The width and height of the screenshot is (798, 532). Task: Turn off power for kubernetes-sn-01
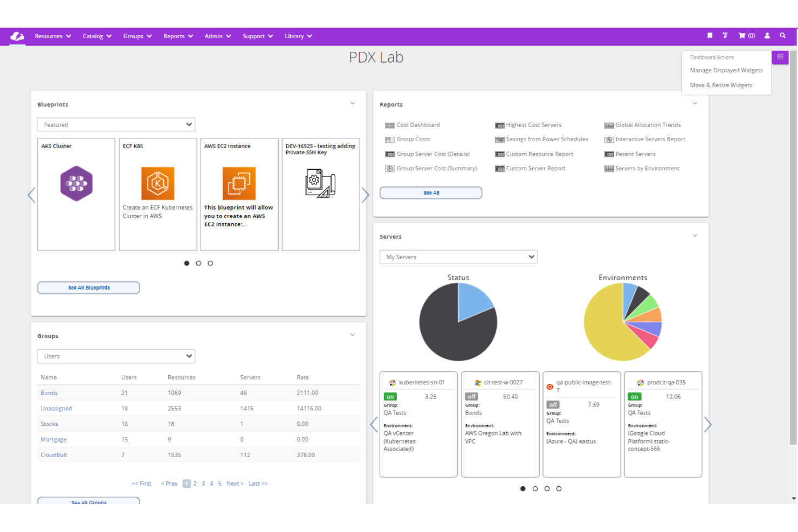click(x=389, y=396)
